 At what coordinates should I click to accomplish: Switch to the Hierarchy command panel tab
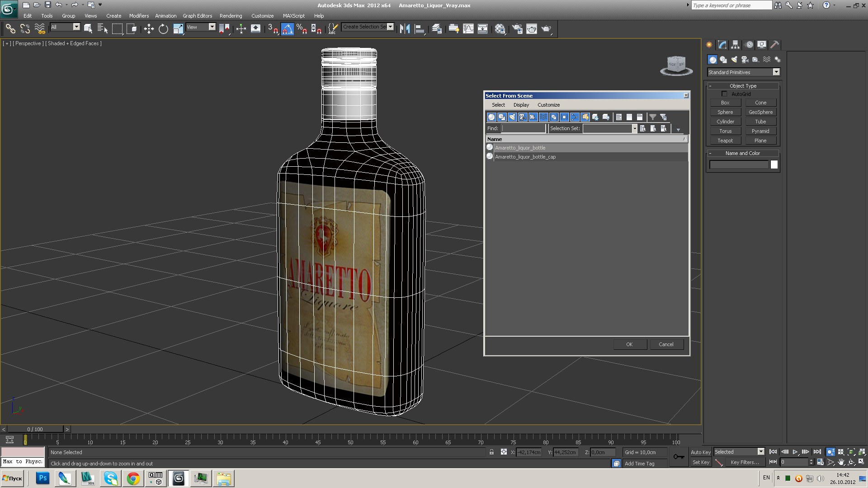coord(735,45)
